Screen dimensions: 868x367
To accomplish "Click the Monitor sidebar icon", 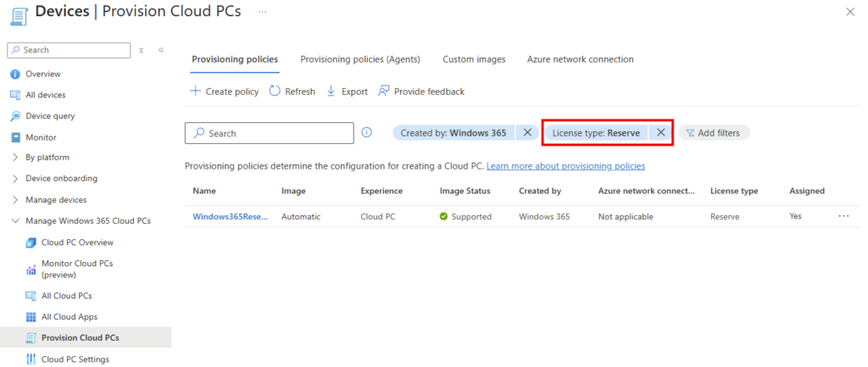I will pos(15,137).
